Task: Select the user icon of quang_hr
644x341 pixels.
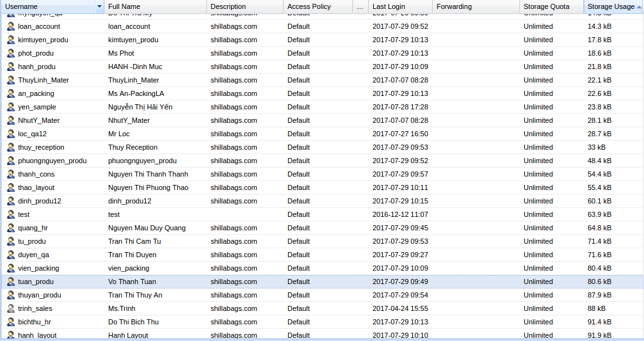Action: click(x=11, y=228)
